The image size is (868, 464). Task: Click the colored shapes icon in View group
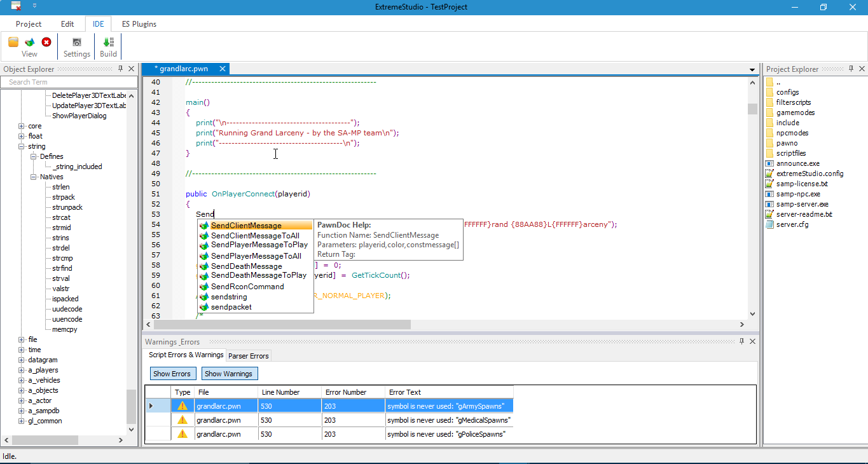(x=29, y=42)
